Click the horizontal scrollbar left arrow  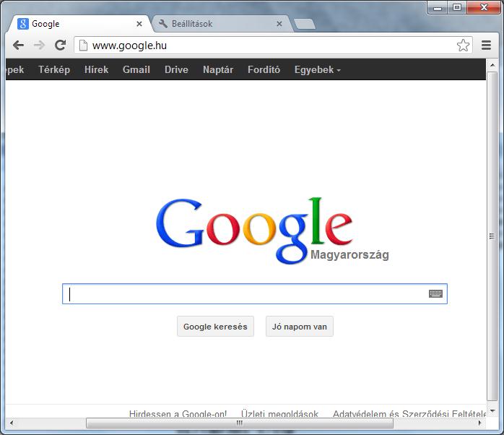click(x=12, y=423)
